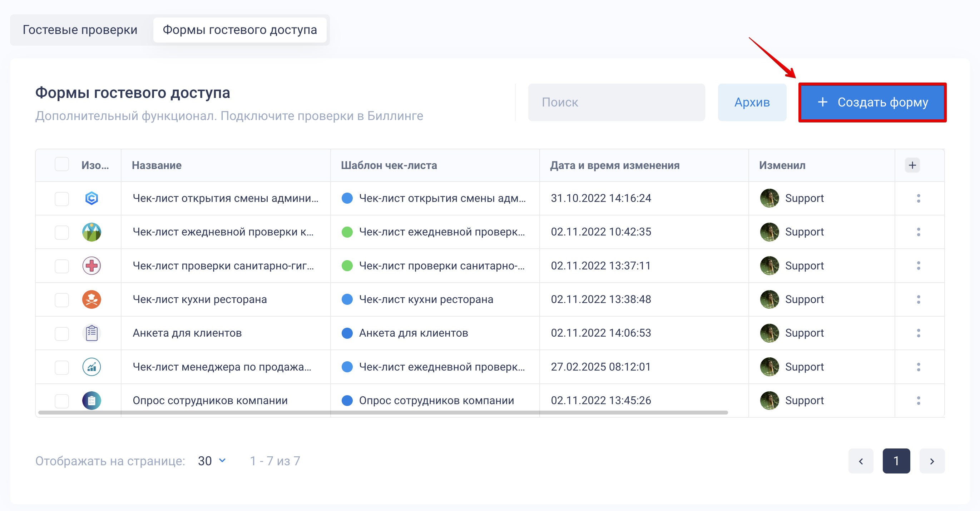The image size is (980, 511).
Task: Select checkbox for Чек-лист открытия смены row
Action: coord(61,199)
